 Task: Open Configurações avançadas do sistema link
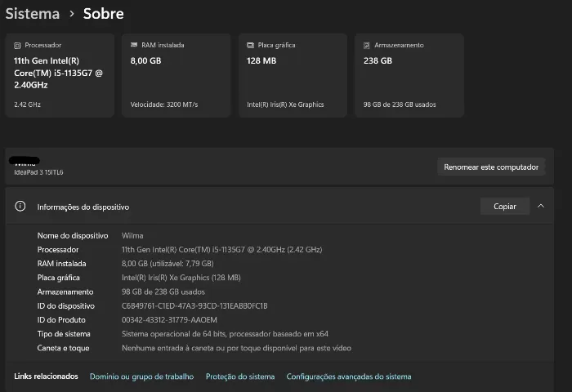click(x=349, y=376)
